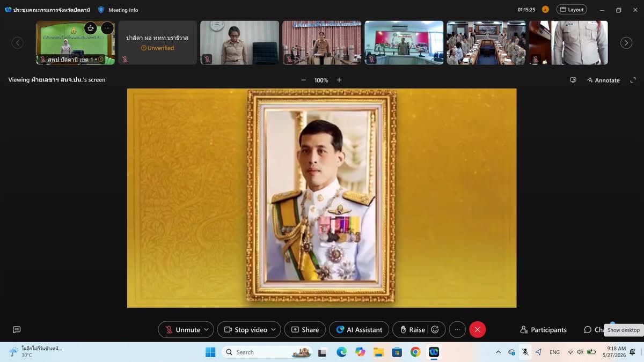Open audio options arrow beside Unmute
Image resolution: width=644 pixels, height=362 pixels.
coord(207,329)
